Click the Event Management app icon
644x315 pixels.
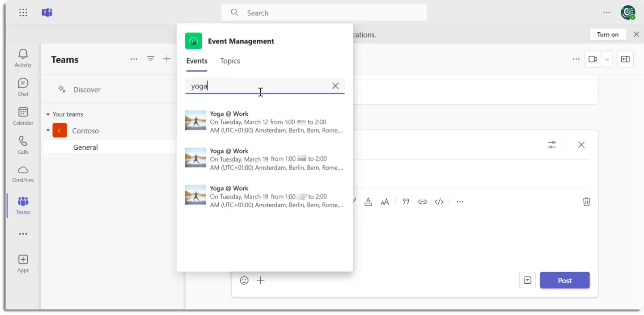[x=194, y=41]
